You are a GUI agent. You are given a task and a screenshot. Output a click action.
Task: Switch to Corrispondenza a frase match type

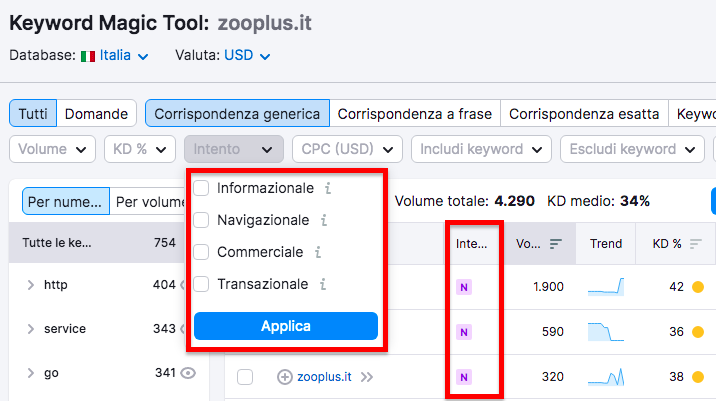tap(415, 113)
